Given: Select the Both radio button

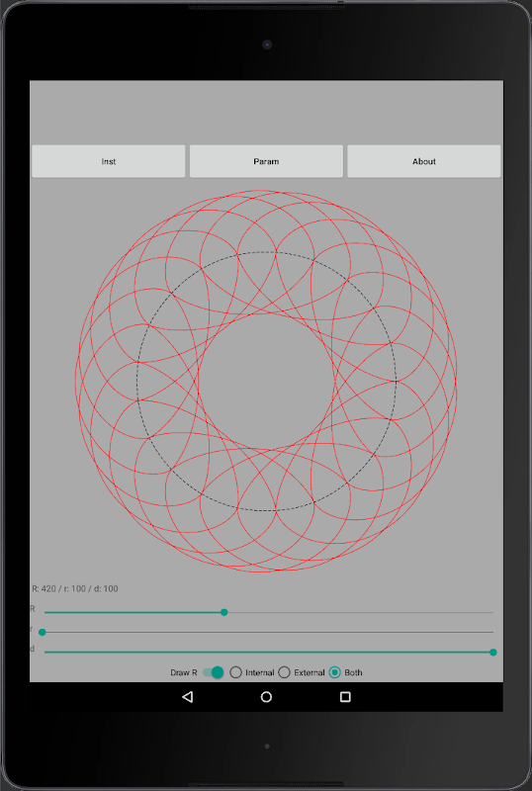Looking at the screenshot, I should [334, 672].
